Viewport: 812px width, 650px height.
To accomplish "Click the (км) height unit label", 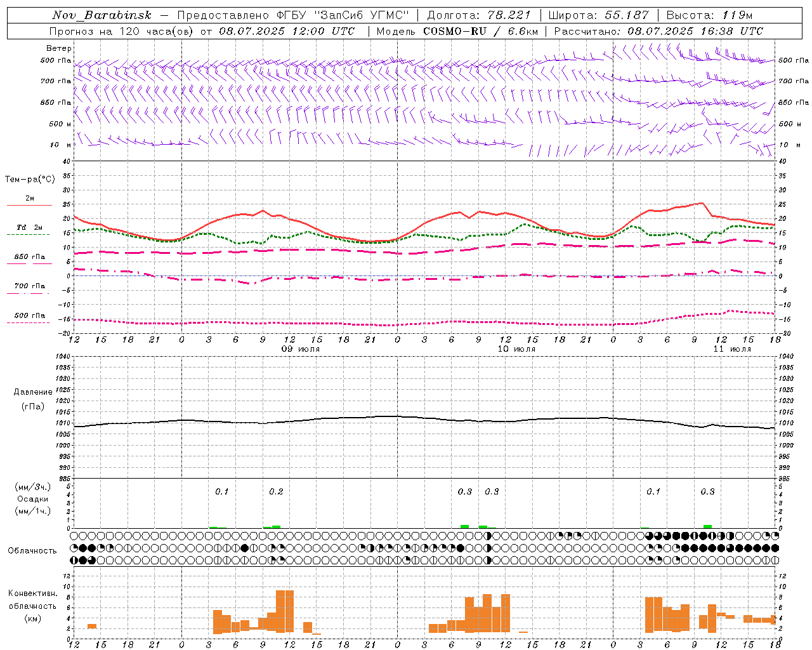I will click(33, 618).
